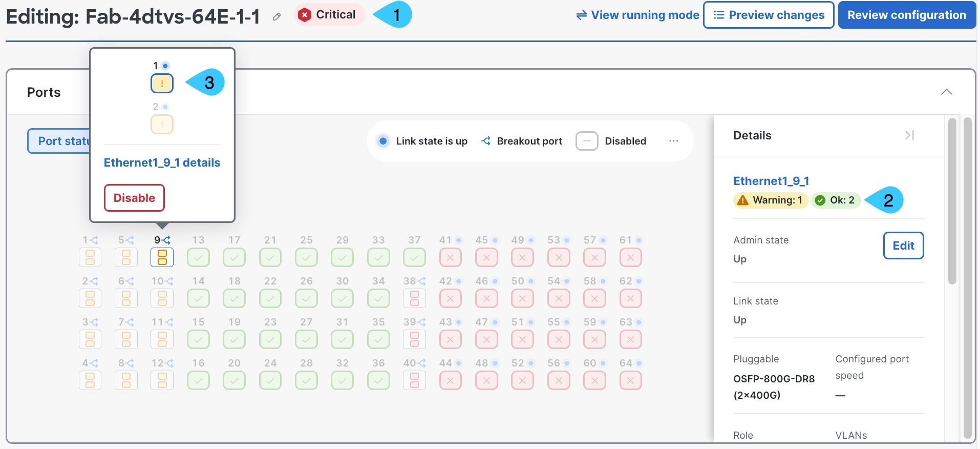Click the Admin state Up value
The width and height of the screenshot is (980, 449).
click(x=740, y=259)
